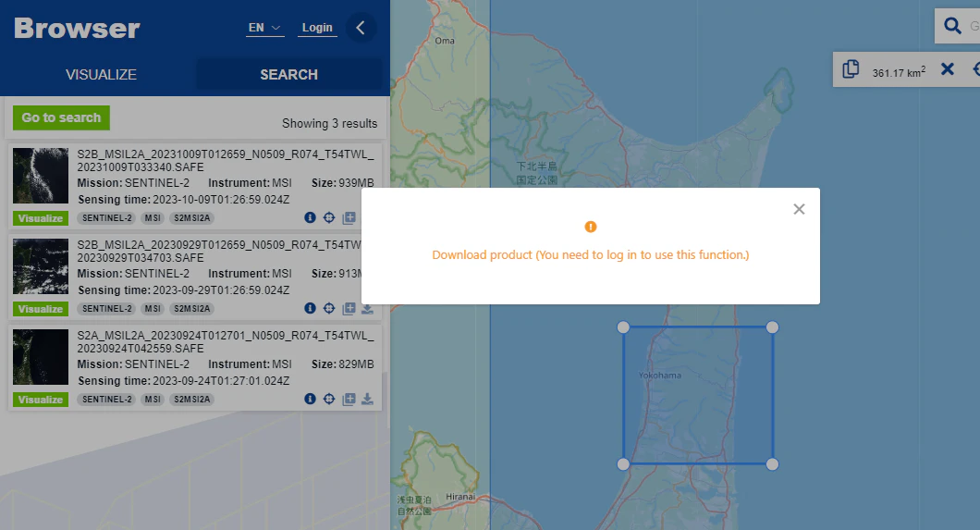Click the orange warning icon in the dialog
The width and height of the screenshot is (980, 530).
[x=591, y=227]
